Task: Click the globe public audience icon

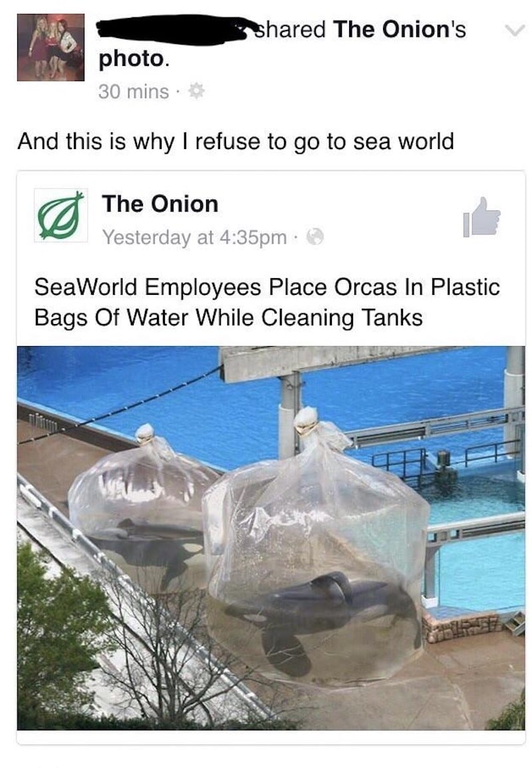Action: [315, 238]
